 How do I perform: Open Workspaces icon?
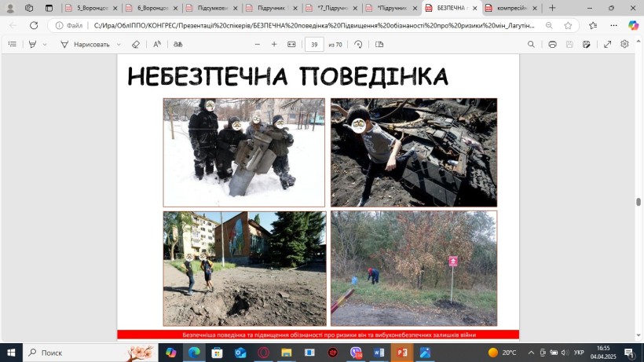[x=29, y=8]
